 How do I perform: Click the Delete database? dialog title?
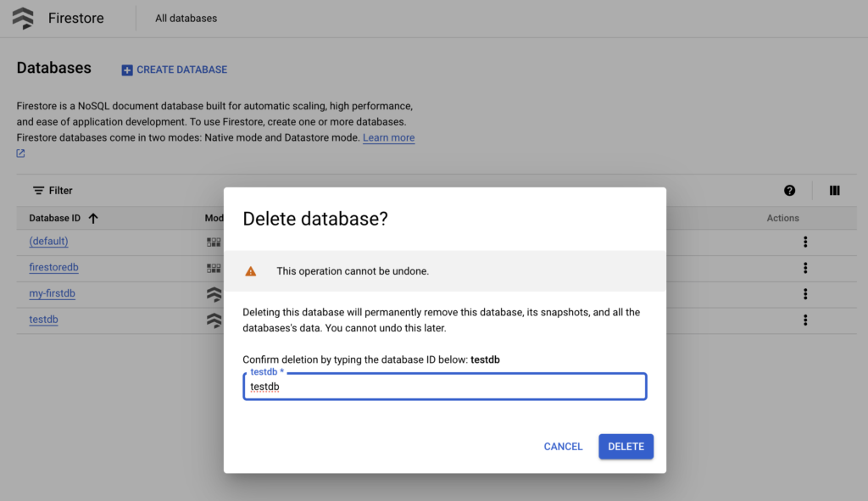click(x=315, y=219)
